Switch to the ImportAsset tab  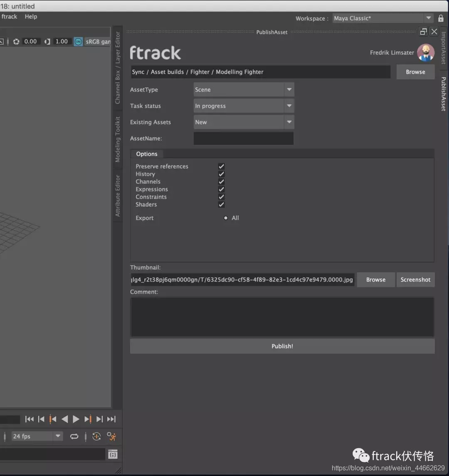coord(444,48)
